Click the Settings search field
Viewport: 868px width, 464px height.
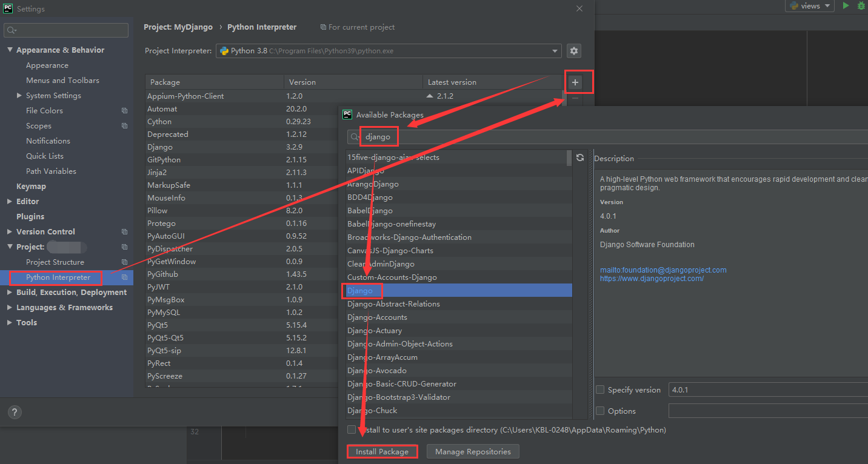[x=66, y=30]
